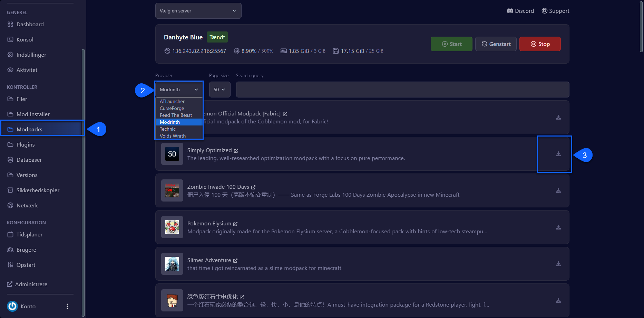Click the Konto avatar icon
The image size is (644, 318).
click(12, 306)
